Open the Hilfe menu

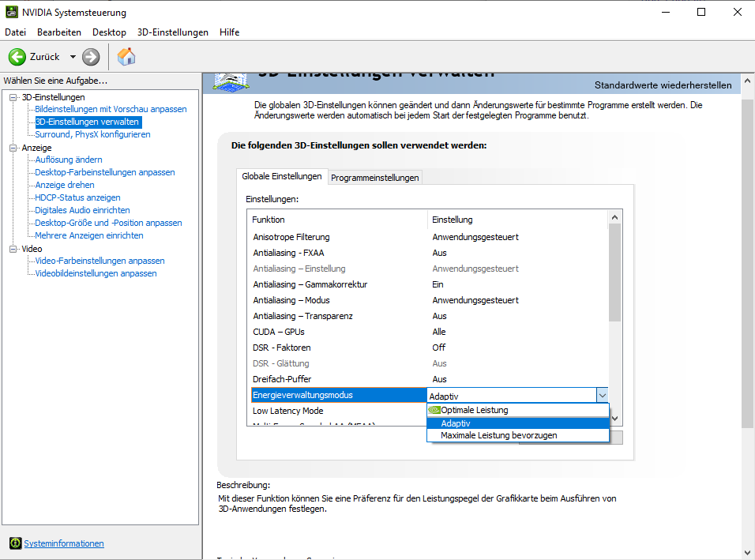229,32
